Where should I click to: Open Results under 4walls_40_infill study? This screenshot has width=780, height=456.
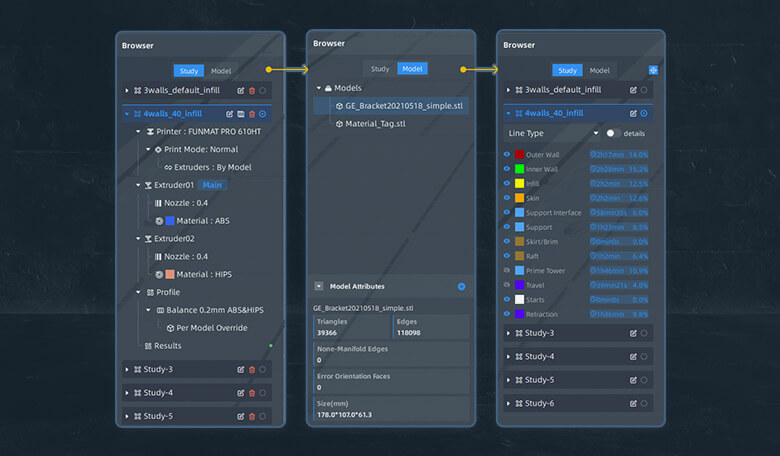click(167, 345)
